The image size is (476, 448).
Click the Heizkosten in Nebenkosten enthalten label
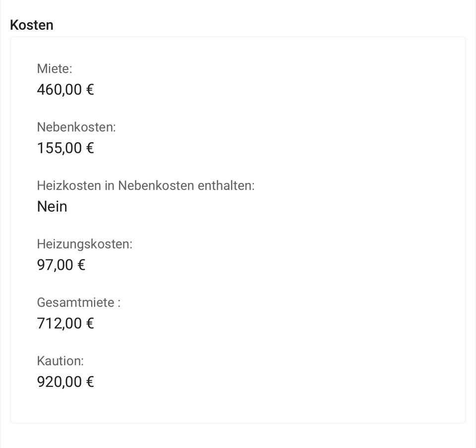click(145, 186)
